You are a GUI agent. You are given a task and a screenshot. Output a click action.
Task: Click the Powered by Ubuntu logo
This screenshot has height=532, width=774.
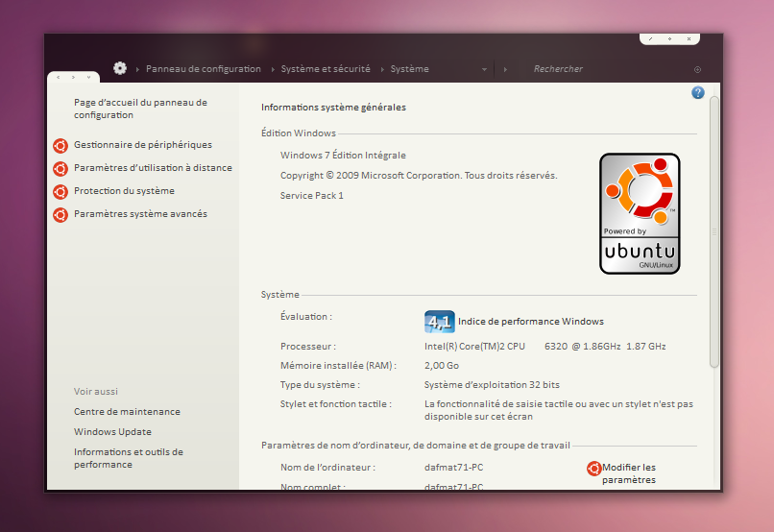click(640, 213)
